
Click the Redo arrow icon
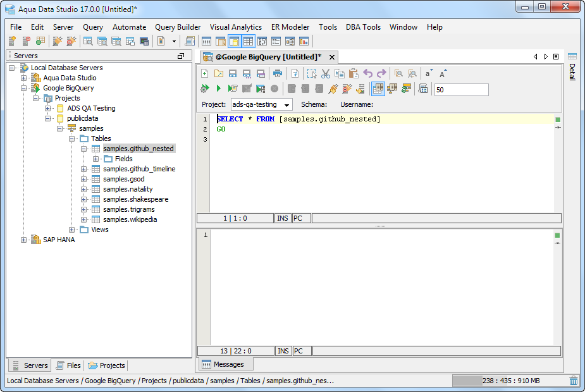[x=381, y=73]
